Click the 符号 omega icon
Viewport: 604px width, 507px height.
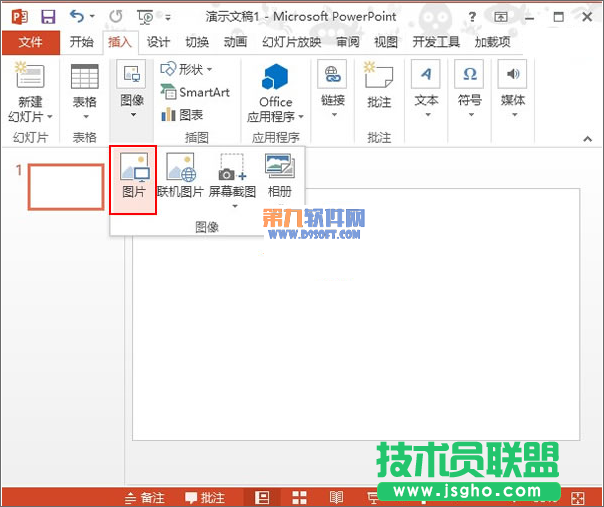tap(470, 74)
